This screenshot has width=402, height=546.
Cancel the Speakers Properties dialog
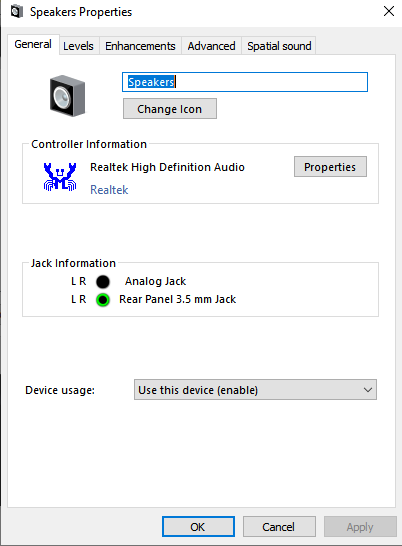pyautogui.click(x=279, y=527)
